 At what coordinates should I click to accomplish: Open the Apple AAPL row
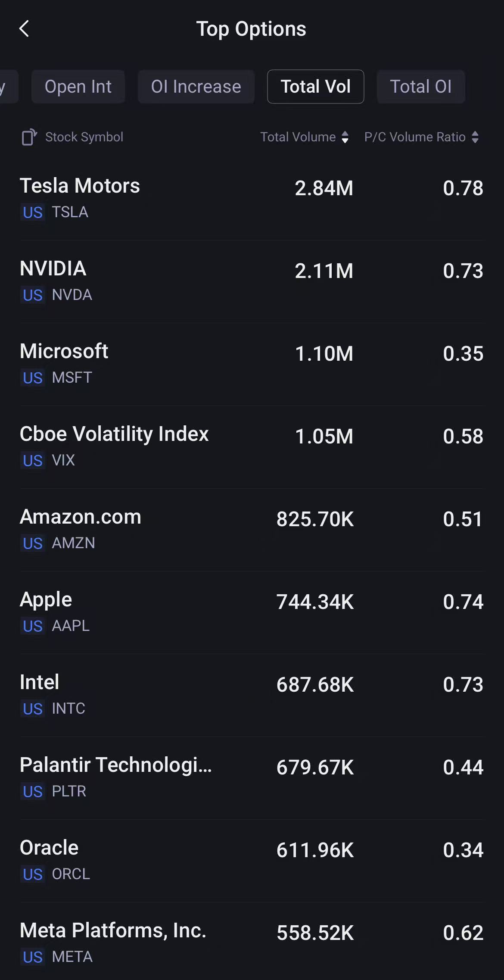point(252,612)
